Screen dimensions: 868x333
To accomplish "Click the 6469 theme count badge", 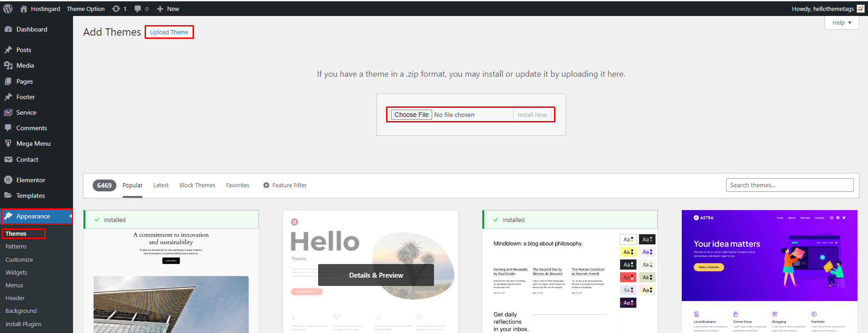I will pyautogui.click(x=104, y=185).
